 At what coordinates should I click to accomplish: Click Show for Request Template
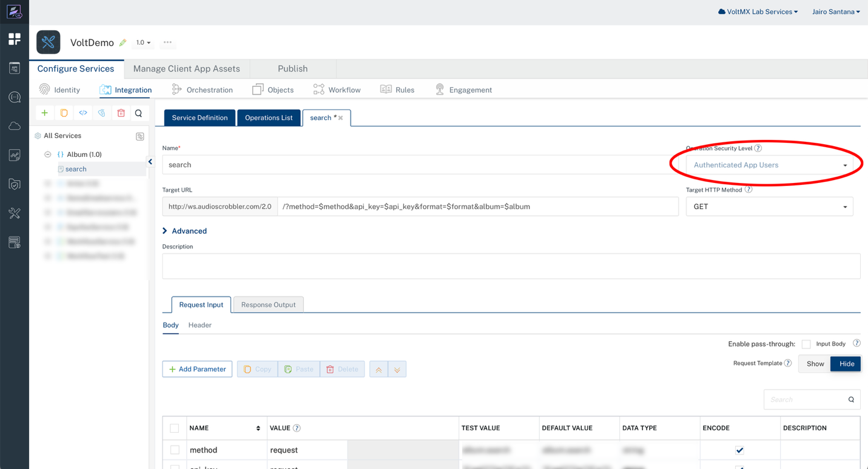(815, 364)
